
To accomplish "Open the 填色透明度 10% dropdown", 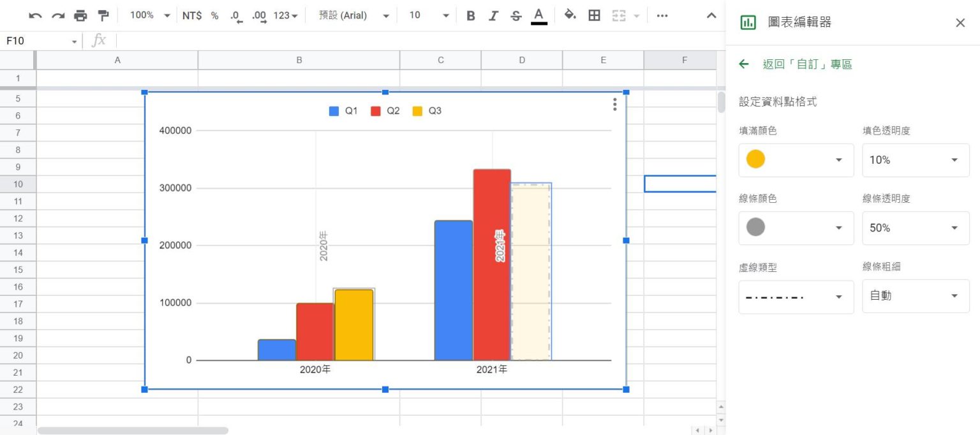I will 916,160.
